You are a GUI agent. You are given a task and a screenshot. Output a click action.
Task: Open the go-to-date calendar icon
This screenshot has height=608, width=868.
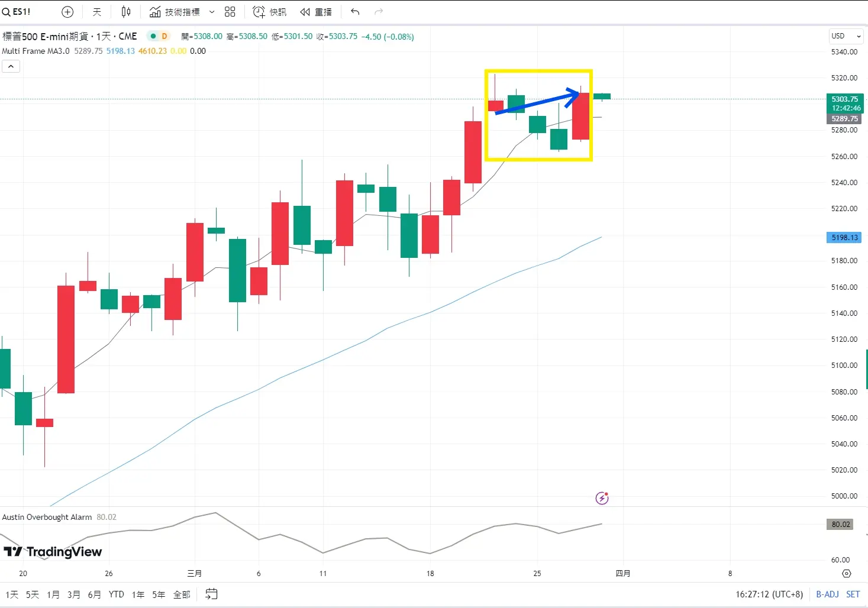click(x=212, y=594)
